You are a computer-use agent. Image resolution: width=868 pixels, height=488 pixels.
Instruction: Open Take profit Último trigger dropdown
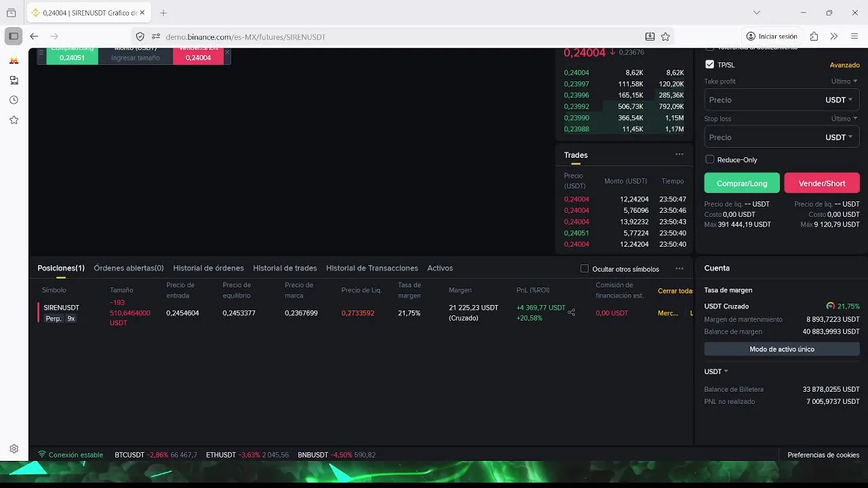pos(844,81)
